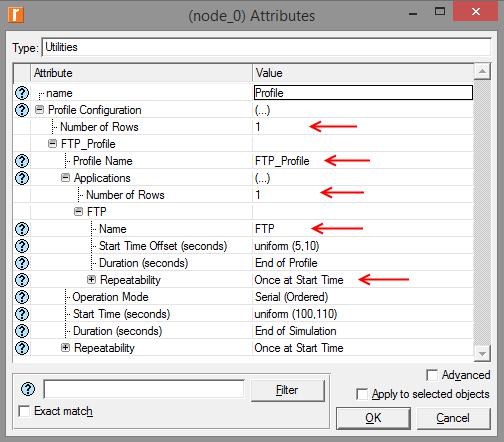Viewport: 504px width, 442px height.
Task: Click the help icon beside filter field
Action: [x=28, y=389]
